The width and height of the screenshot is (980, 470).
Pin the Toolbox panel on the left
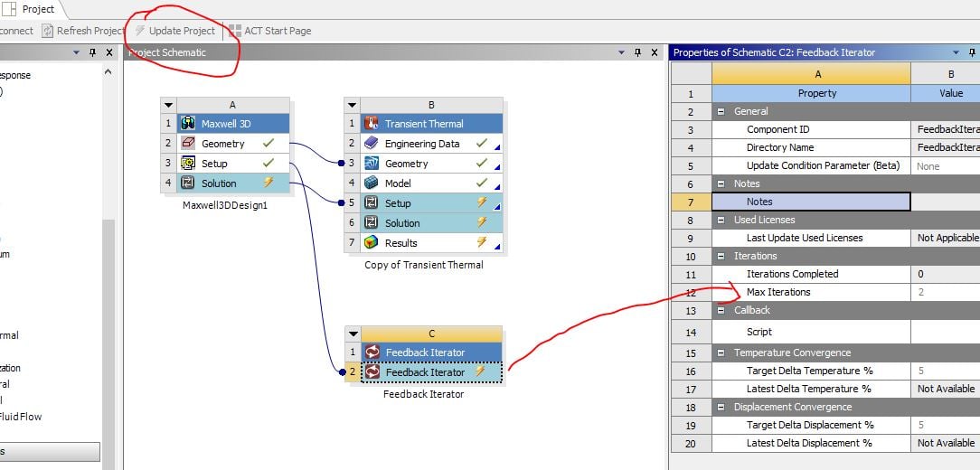coord(92,52)
